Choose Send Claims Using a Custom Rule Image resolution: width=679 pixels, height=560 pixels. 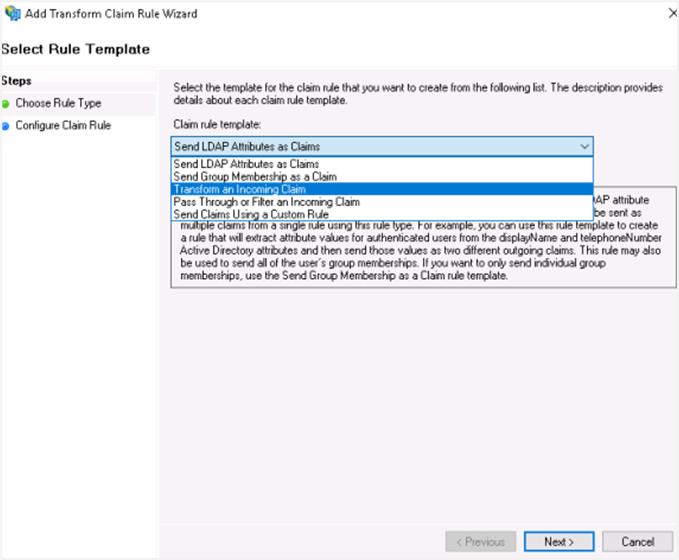click(250, 214)
